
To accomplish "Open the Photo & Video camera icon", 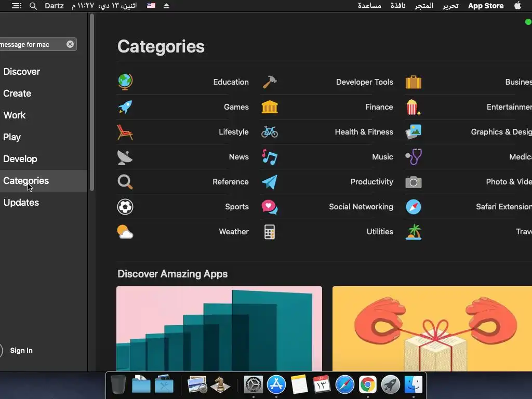I will pyautogui.click(x=414, y=182).
